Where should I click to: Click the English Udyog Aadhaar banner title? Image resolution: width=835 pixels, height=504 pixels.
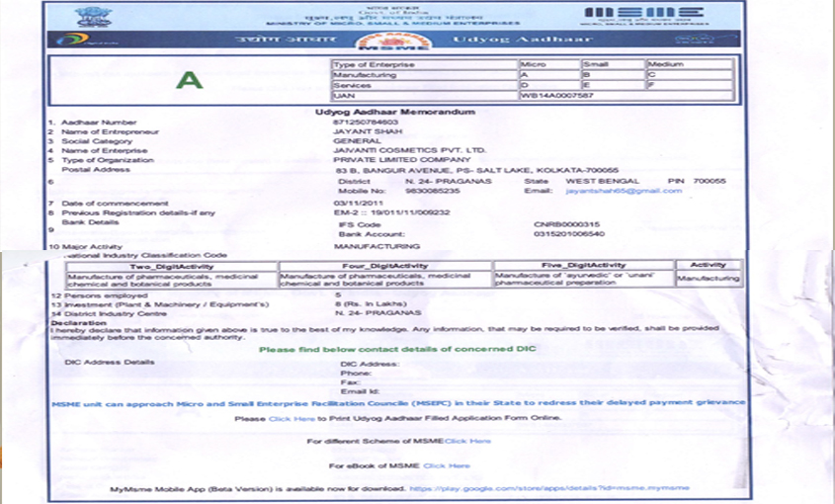coord(521,39)
